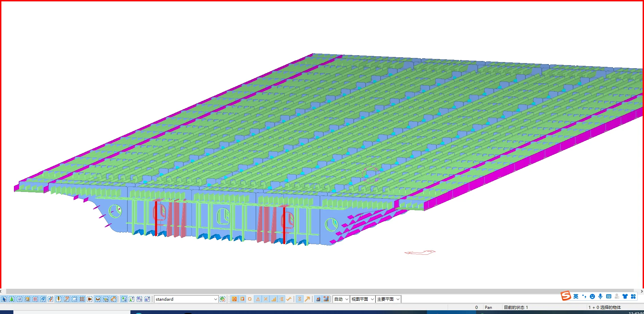644x314 pixels.
Task: Open the Sogou skin shirt icon
Action: click(x=625, y=296)
